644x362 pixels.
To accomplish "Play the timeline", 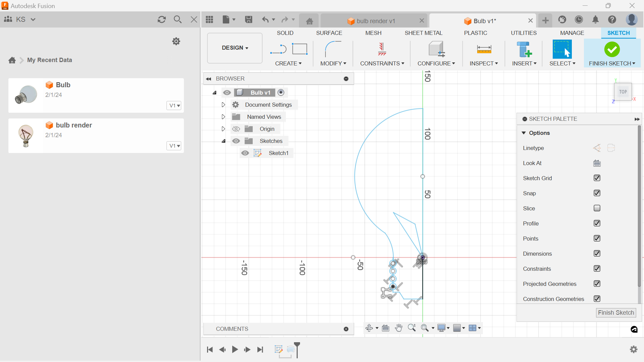I will pos(235,350).
